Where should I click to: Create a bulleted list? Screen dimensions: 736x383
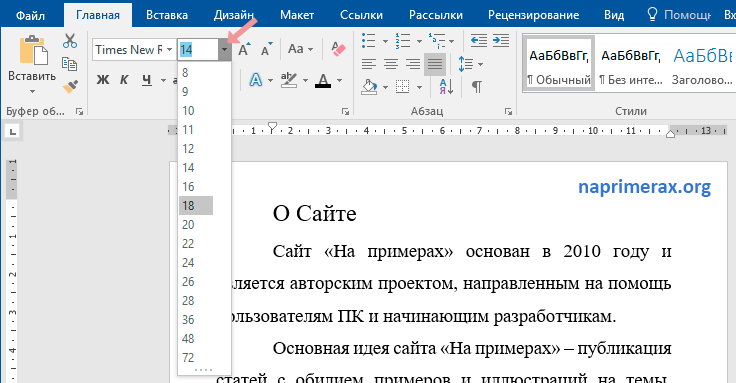pos(369,41)
